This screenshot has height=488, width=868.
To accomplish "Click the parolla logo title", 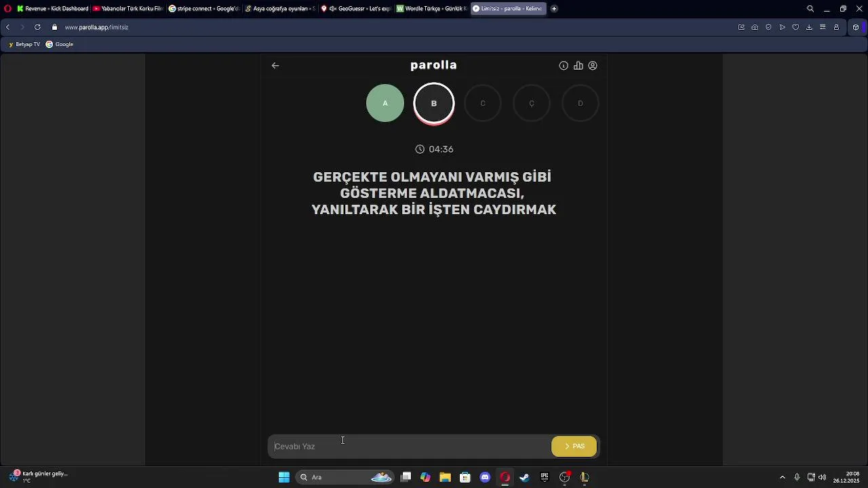I will tap(433, 65).
